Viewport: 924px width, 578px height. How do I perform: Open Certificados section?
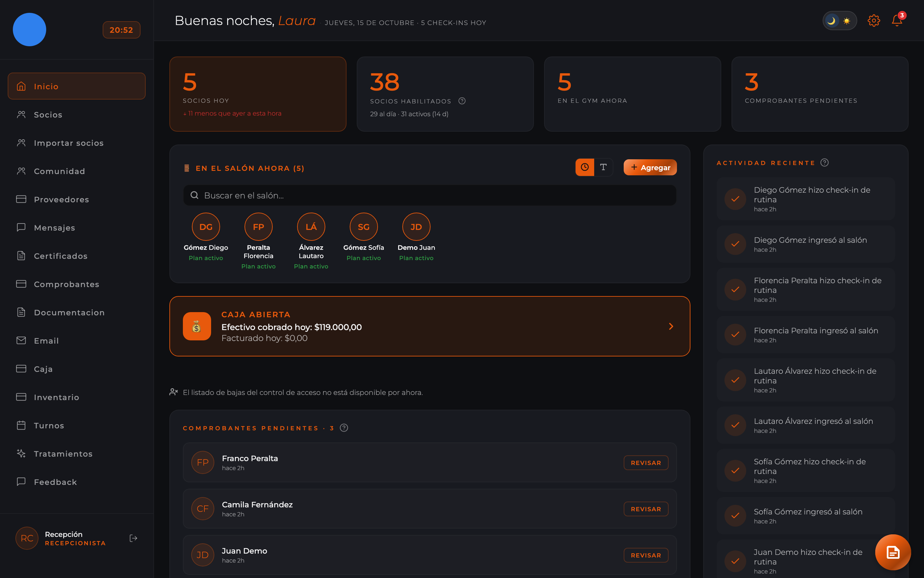point(77,256)
